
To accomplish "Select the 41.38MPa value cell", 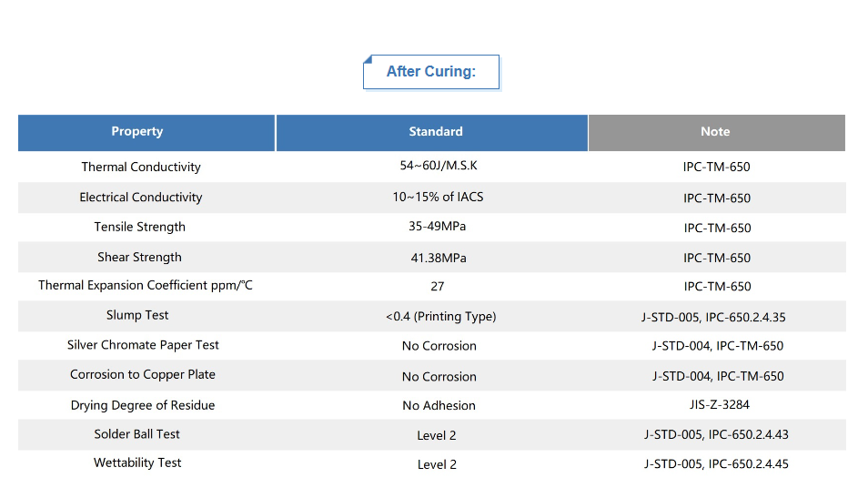I will click(x=439, y=259).
